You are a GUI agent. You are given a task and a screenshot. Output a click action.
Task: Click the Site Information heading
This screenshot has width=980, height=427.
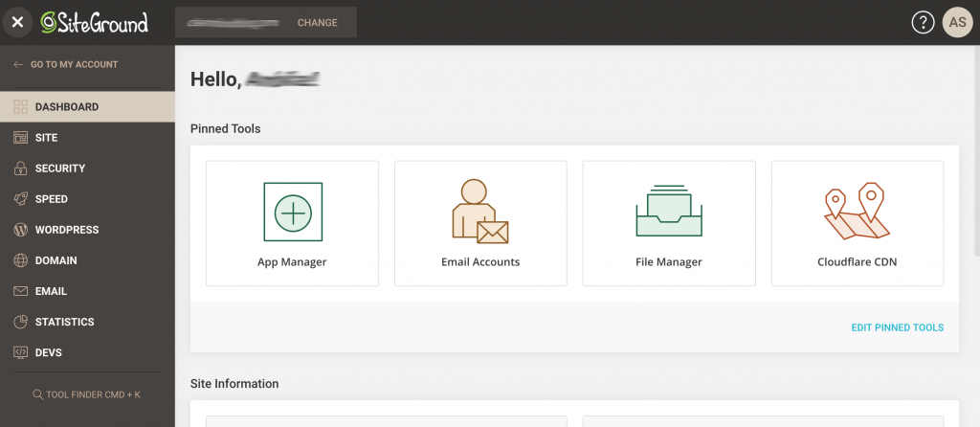coord(234,383)
